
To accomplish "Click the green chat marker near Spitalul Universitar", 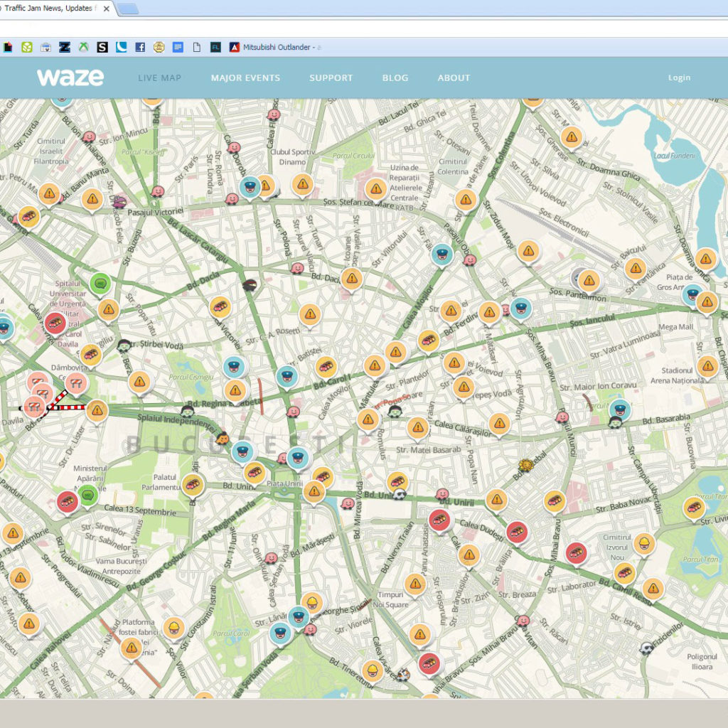I will (100, 284).
